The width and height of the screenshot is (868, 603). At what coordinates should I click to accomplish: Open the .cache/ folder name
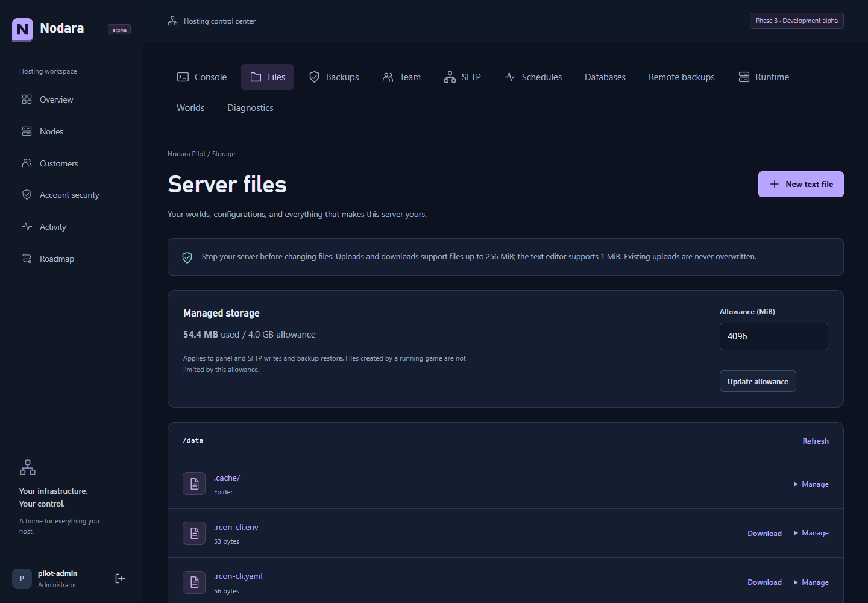click(227, 478)
